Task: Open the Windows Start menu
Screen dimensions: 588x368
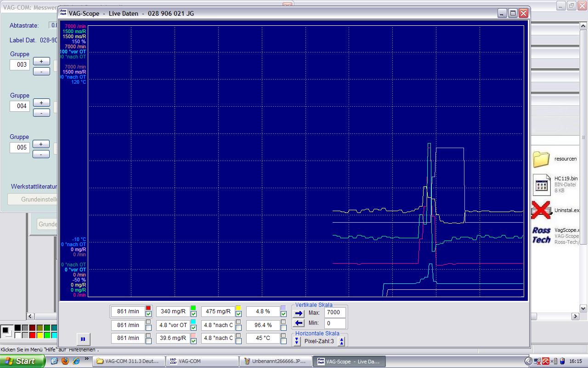Action: [22, 361]
